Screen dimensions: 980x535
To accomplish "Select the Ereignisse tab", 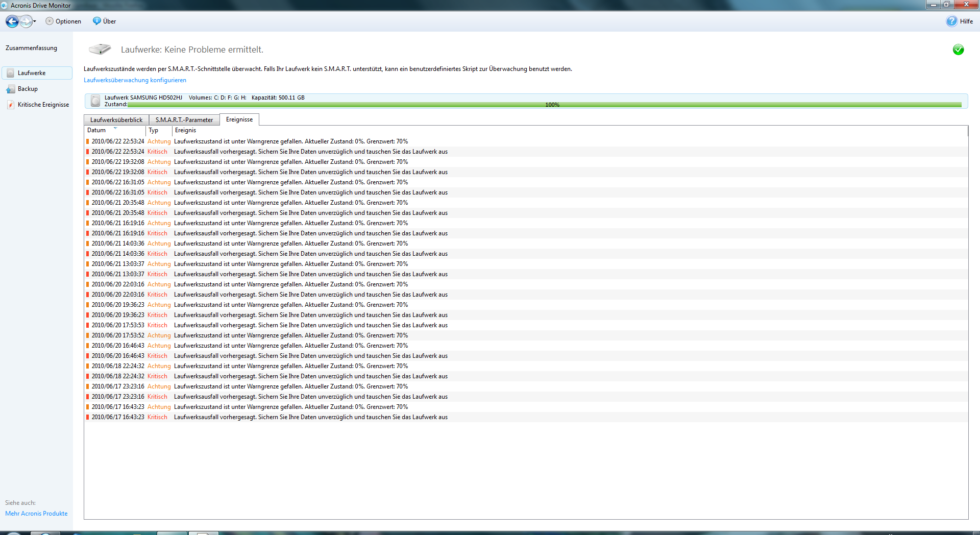I will click(x=239, y=119).
